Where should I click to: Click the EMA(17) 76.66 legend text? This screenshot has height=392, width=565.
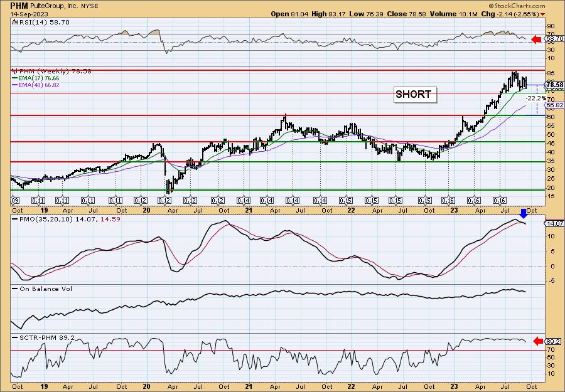[40, 78]
